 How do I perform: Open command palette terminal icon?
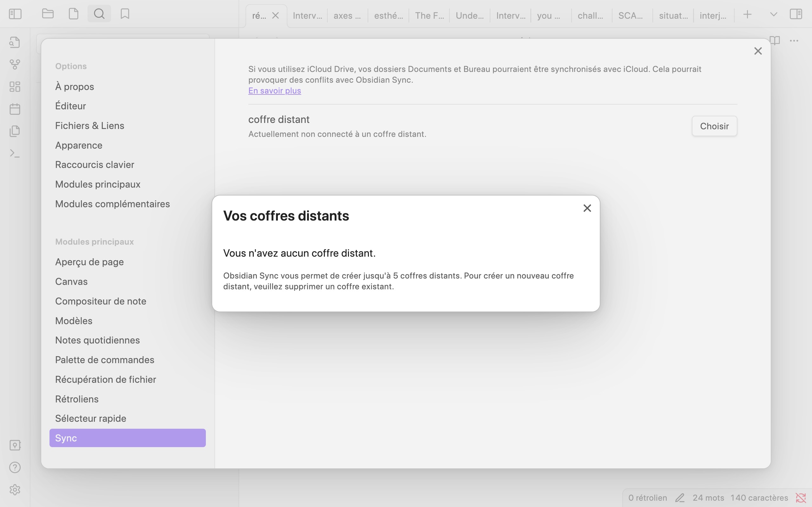[x=15, y=154]
